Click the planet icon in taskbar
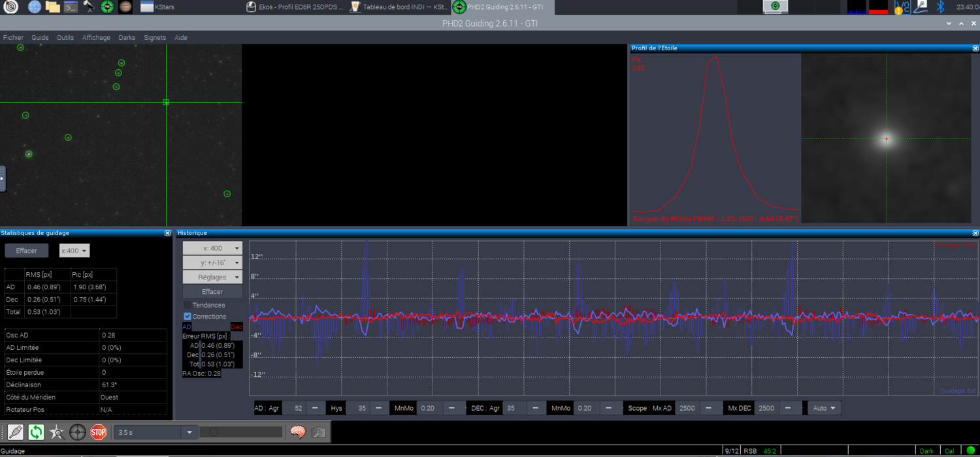The height and width of the screenshot is (457, 980). click(125, 7)
